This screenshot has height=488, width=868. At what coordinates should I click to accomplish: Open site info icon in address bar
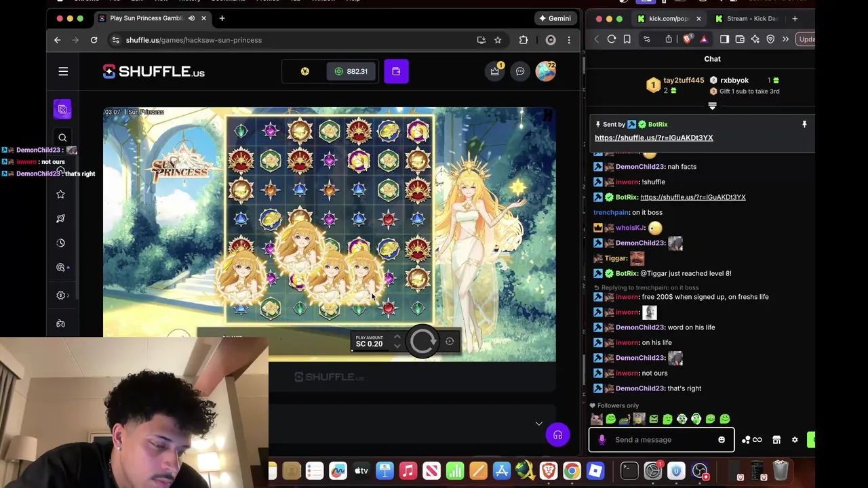coord(116,40)
